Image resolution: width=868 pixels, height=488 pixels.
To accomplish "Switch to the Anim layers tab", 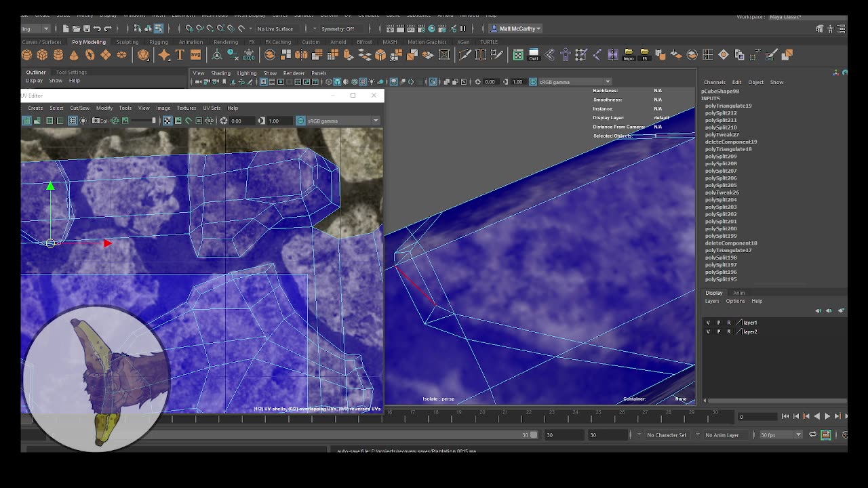I will point(738,293).
